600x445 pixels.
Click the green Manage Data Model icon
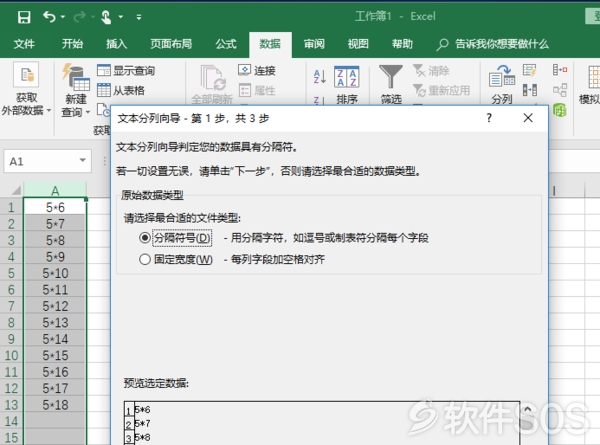point(560,111)
